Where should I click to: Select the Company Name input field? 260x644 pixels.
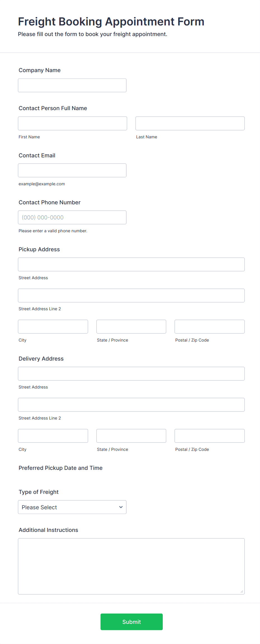(72, 85)
